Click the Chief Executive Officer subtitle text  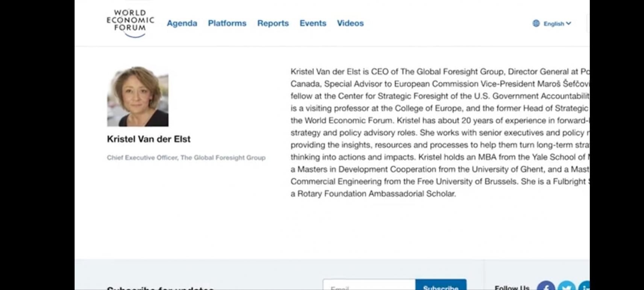point(186,158)
